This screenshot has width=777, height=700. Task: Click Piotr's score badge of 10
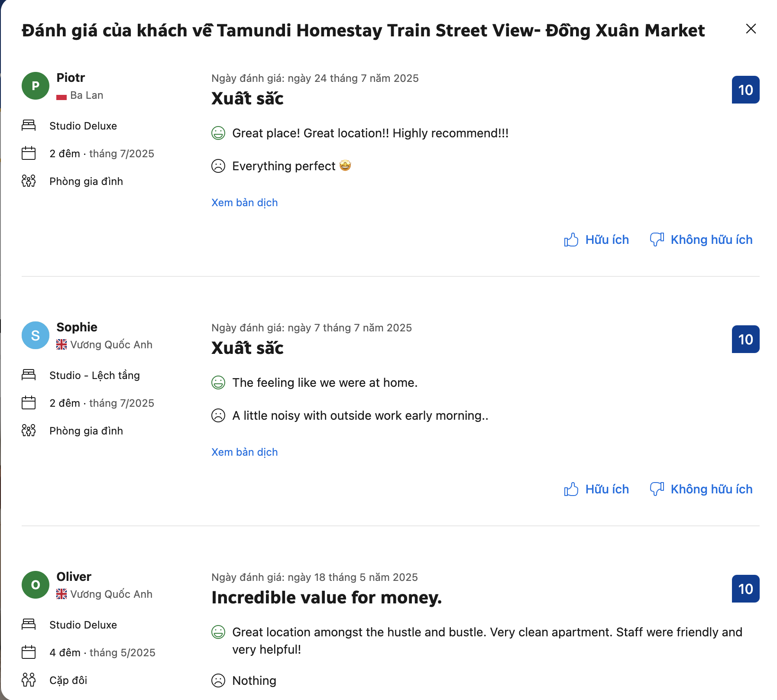click(x=745, y=90)
